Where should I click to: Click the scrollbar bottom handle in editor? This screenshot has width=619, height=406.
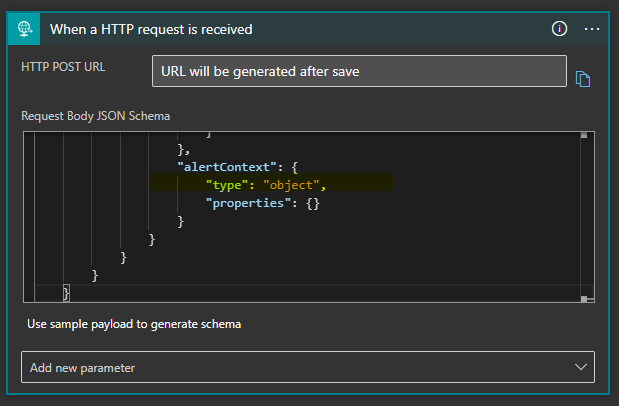click(x=584, y=299)
